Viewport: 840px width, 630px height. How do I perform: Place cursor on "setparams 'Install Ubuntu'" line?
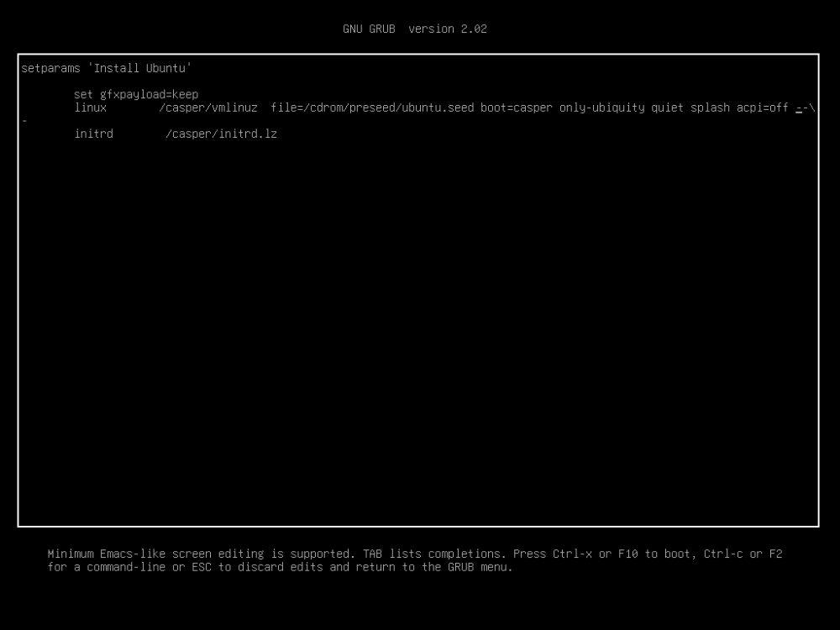coord(107,68)
